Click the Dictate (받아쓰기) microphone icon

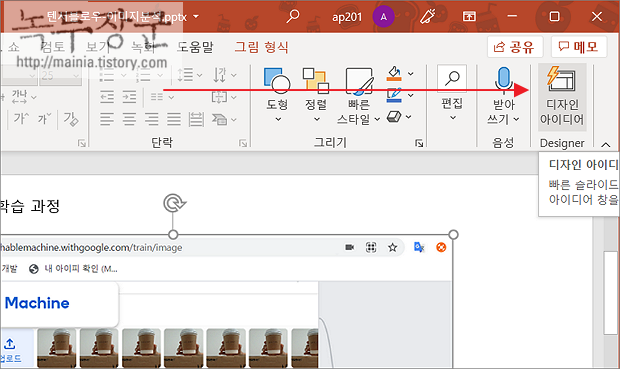coord(503,78)
